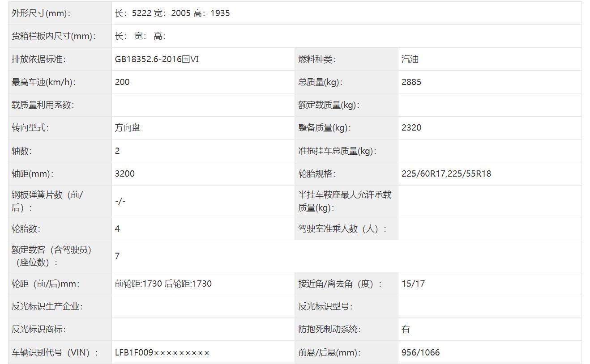Select the track value 前轮距:1730 后轮距:1730
The image size is (590, 364).
coord(163,284)
